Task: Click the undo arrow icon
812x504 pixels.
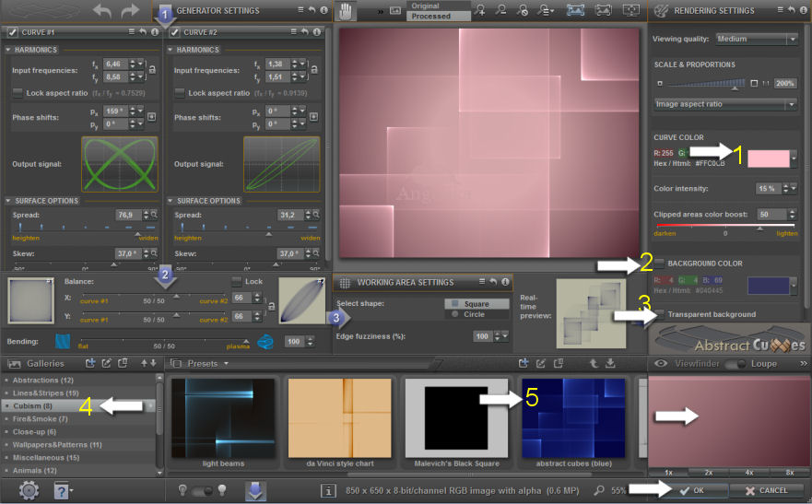Action: [101, 11]
